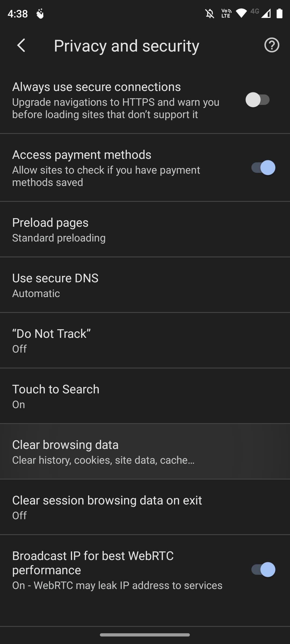290x644 pixels.
Task: Tap the bottom navigation gesture bar
Action: 145,635
